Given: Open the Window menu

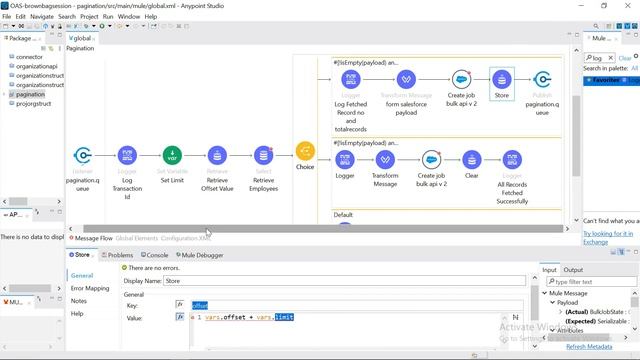Looking at the screenshot, I should [x=129, y=17].
